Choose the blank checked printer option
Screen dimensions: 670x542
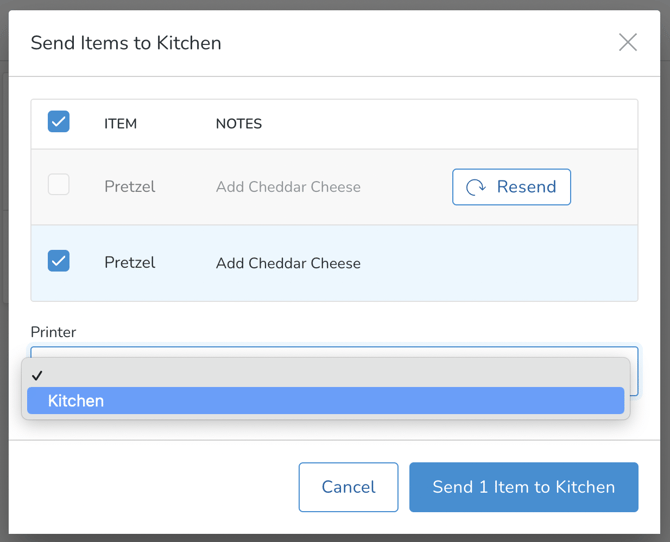click(325, 375)
